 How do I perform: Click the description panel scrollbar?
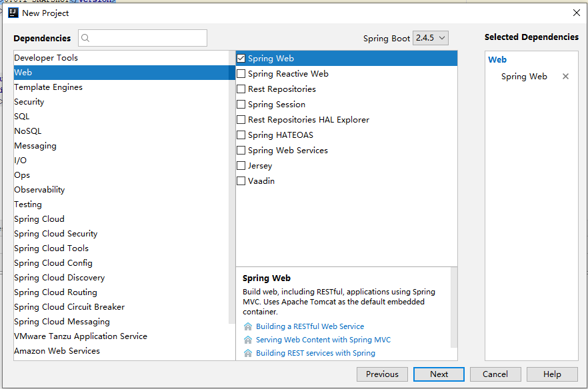[454, 307]
